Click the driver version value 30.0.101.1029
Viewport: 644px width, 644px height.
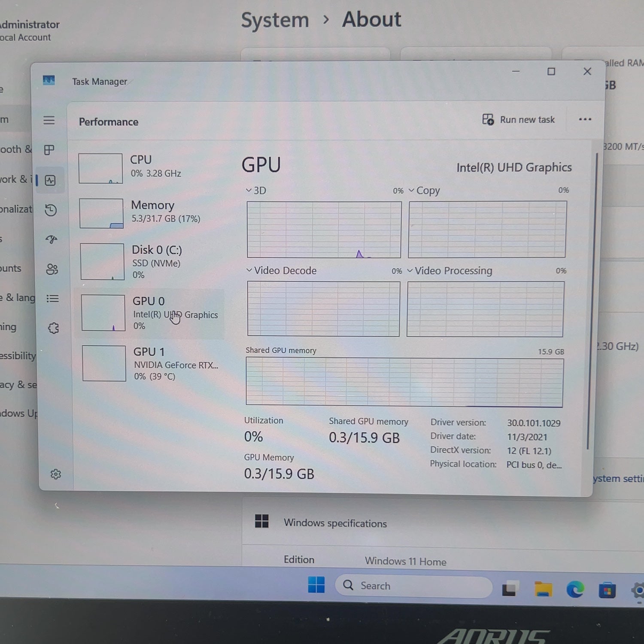pyautogui.click(x=534, y=423)
